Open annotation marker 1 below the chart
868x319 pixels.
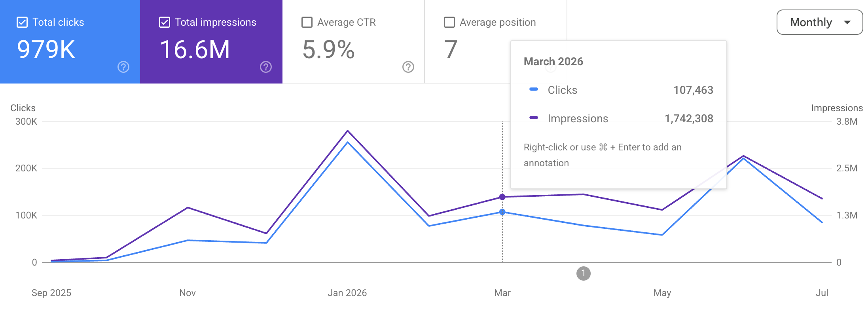pos(583,273)
